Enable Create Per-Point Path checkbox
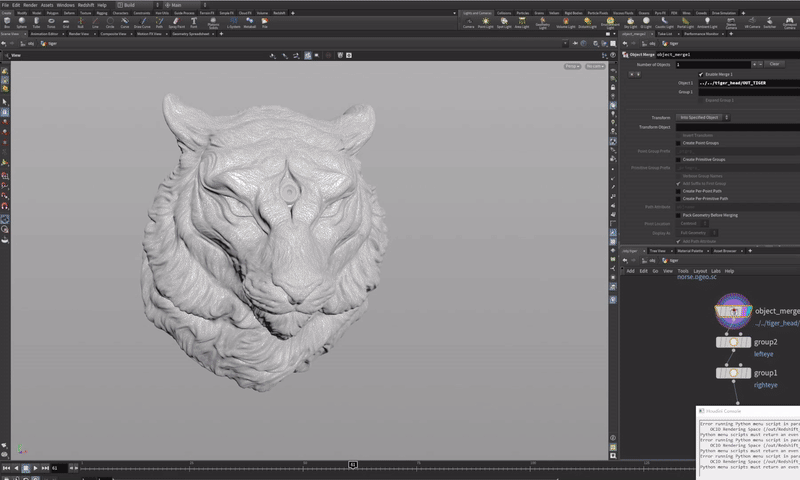 pyautogui.click(x=678, y=191)
